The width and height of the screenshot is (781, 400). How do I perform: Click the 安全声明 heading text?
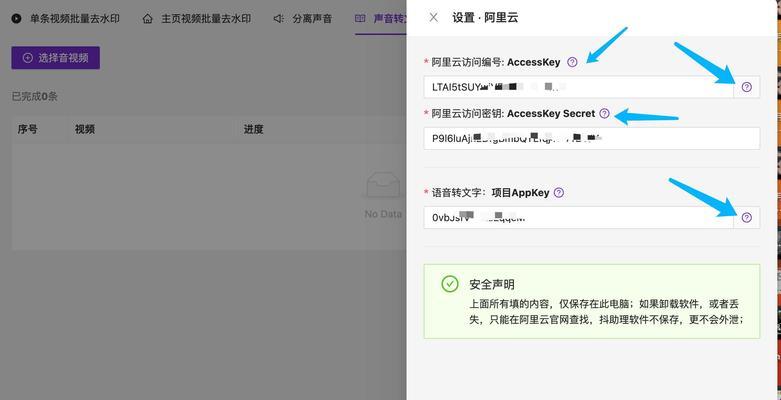(x=492, y=284)
